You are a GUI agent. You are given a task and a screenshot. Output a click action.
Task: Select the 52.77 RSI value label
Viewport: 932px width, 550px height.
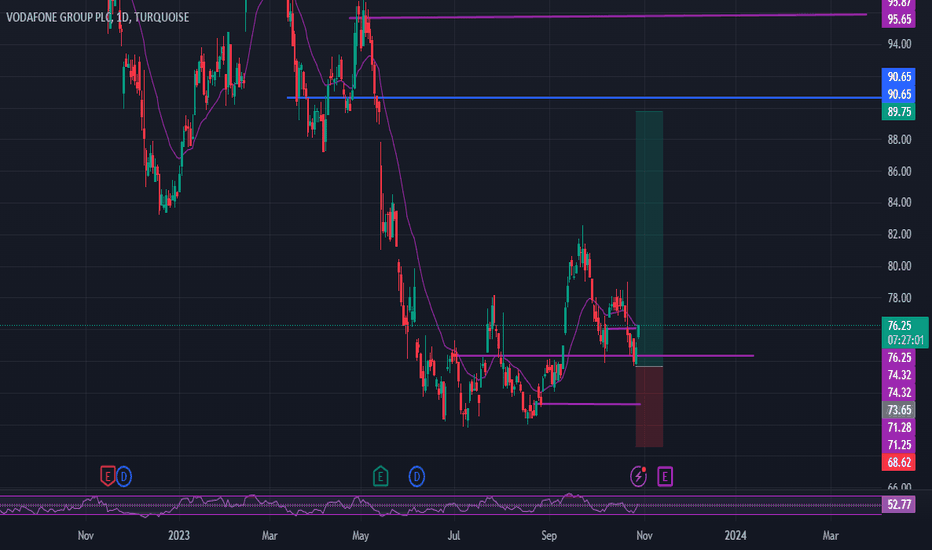[899, 505]
